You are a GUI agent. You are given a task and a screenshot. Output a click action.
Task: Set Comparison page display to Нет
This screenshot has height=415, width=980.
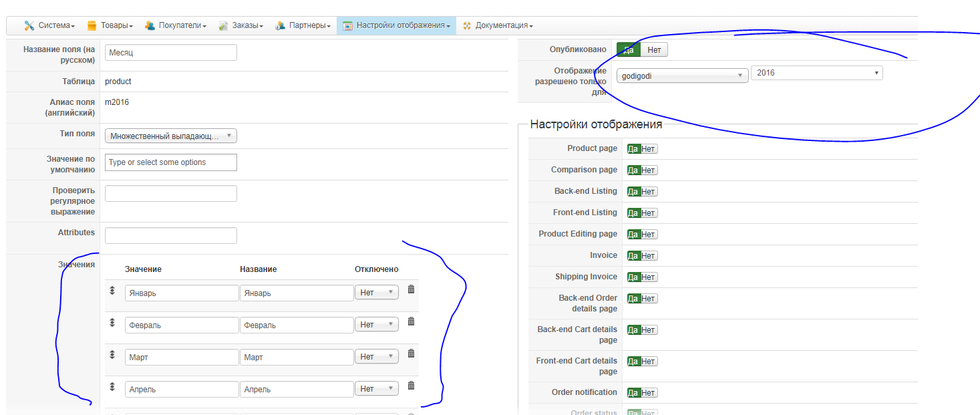coord(649,170)
